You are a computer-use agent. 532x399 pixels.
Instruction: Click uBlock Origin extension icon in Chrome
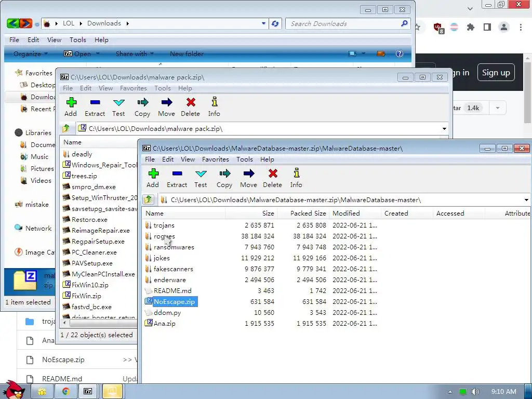pos(438,28)
